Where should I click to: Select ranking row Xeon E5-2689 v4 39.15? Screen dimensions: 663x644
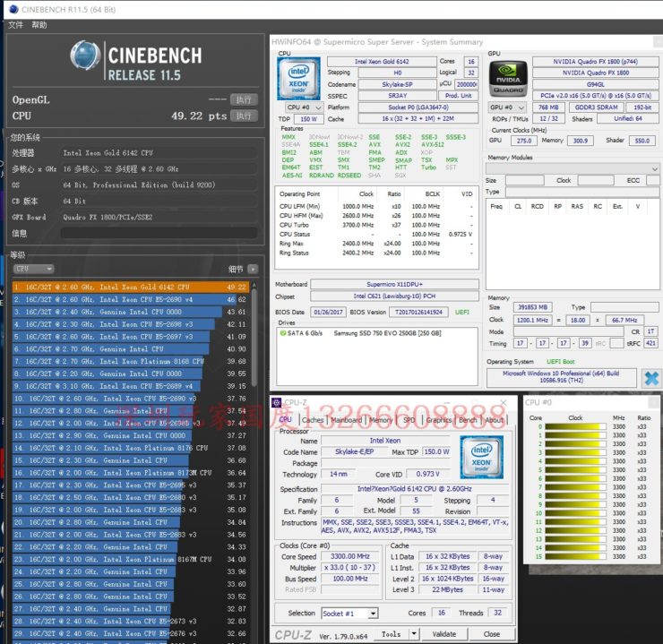131,386
